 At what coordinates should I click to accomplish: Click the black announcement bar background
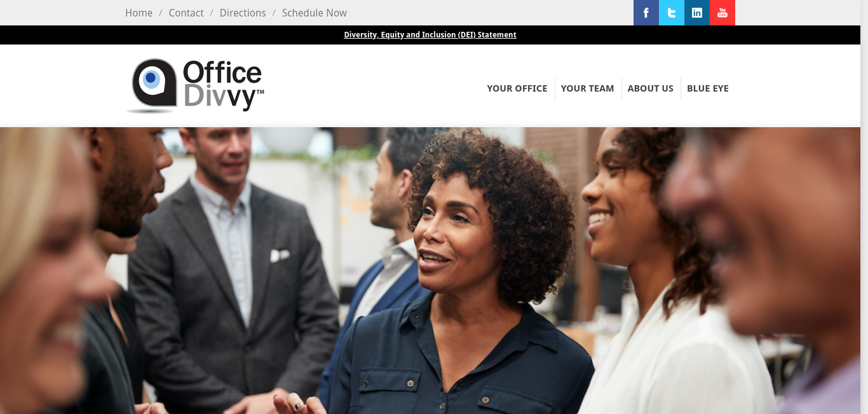point(191,35)
